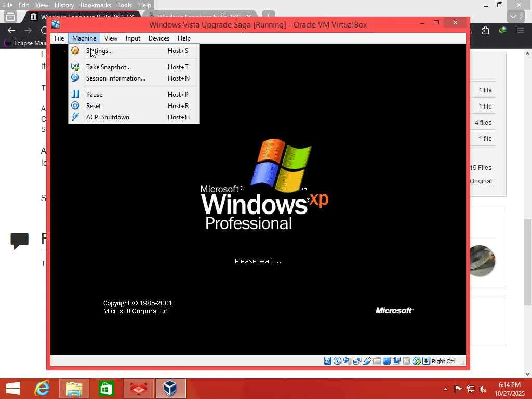The image size is (532, 399).
Task: Select Pause in the Machine menu
Action: tap(134, 95)
